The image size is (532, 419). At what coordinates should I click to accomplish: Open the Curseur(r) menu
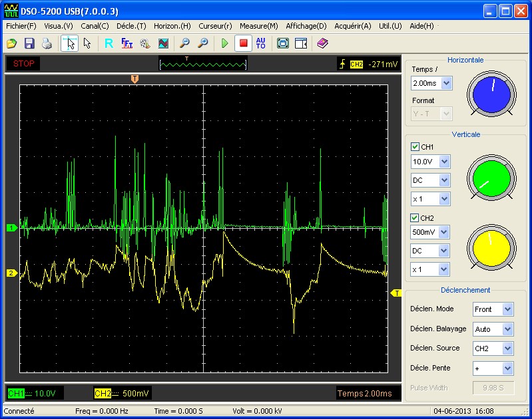tap(215, 26)
